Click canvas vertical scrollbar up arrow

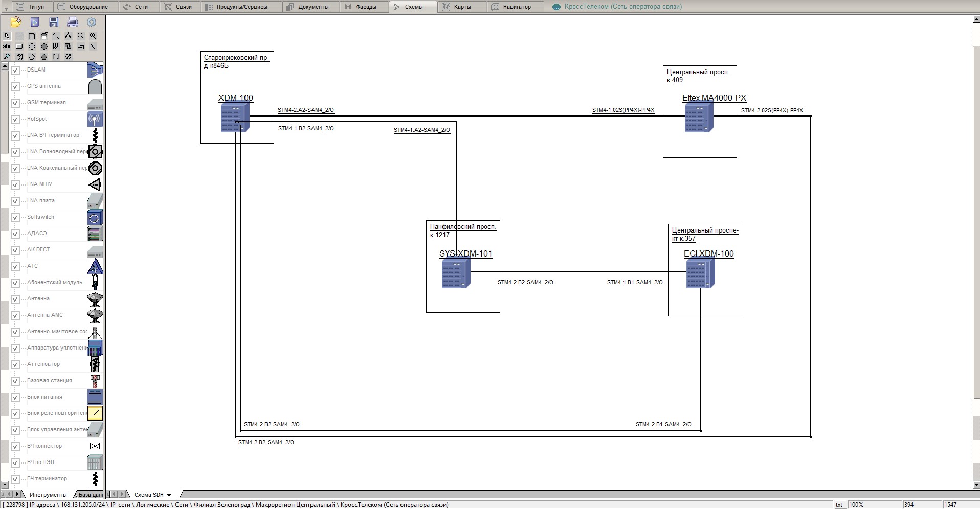976,19
